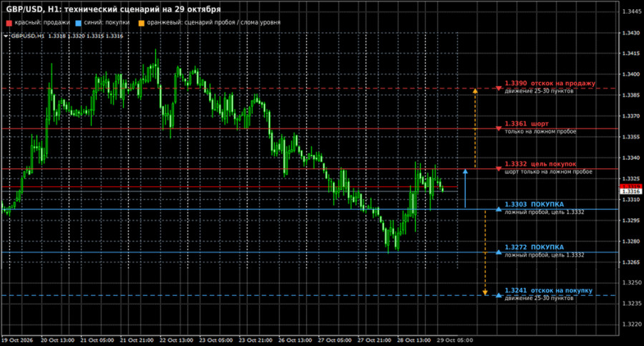The height and width of the screenshot is (346, 644).
Task: Select the red triangle marker at 1.3332
Action: (x=499, y=169)
